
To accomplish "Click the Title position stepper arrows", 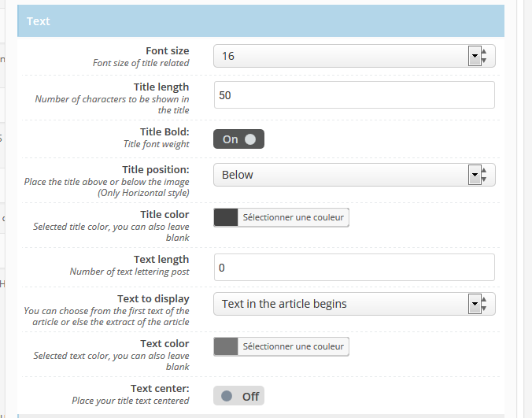I will [x=484, y=175].
